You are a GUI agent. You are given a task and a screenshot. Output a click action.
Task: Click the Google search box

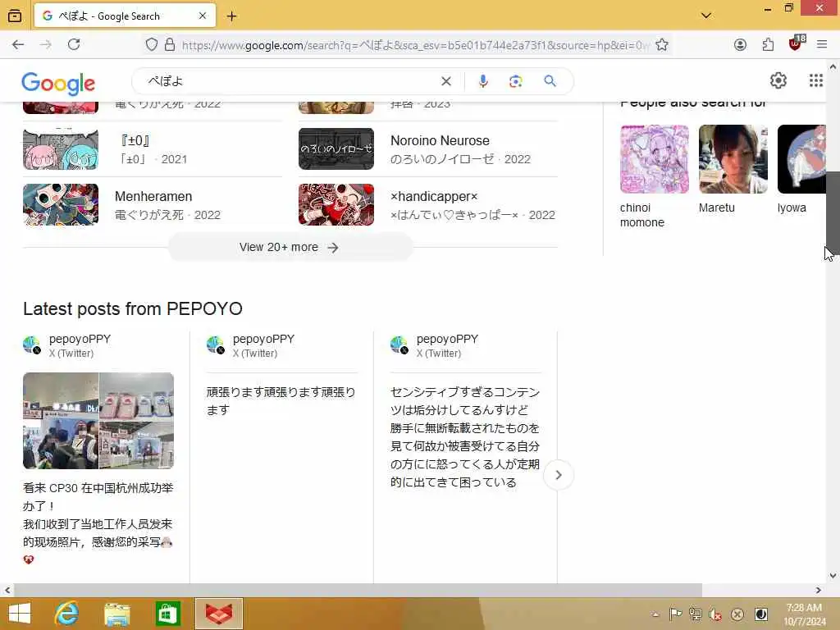tap(290, 81)
